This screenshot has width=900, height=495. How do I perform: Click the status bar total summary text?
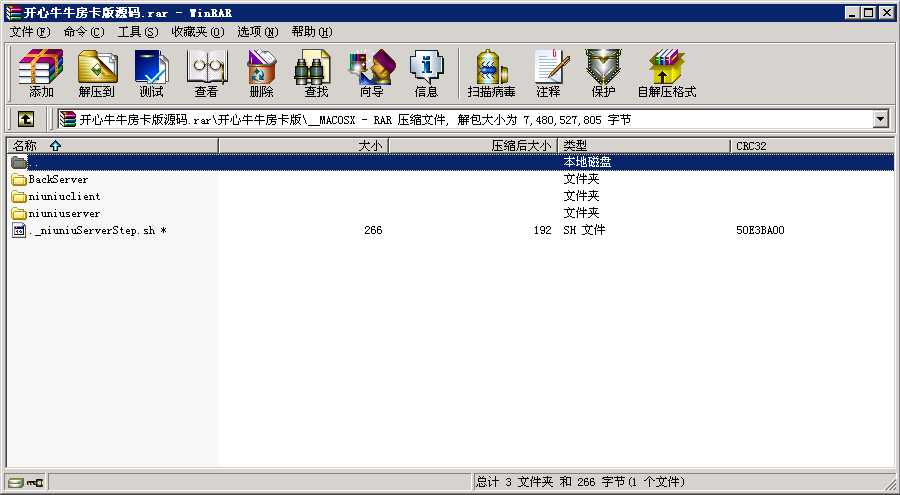[580, 482]
